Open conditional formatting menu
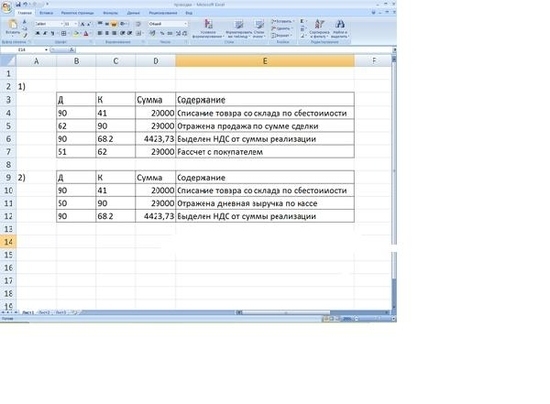Viewport: 550px width, 404px height. [x=208, y=28]
